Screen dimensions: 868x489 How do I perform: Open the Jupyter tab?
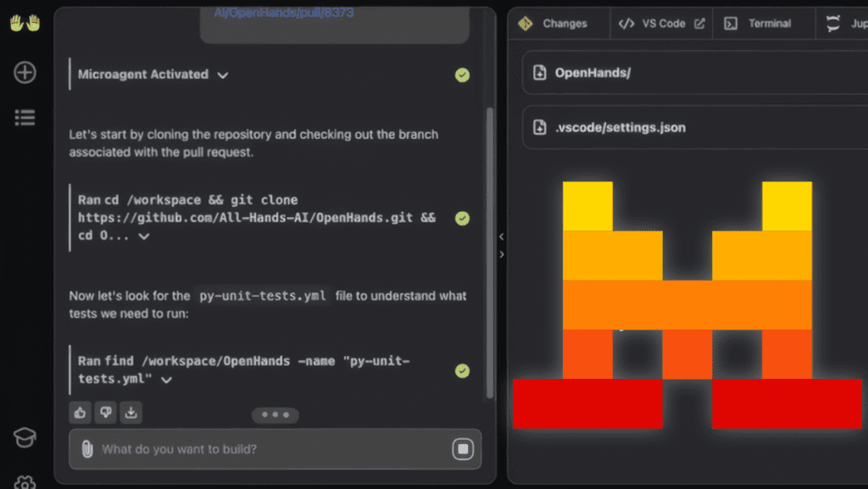[843, 24]
